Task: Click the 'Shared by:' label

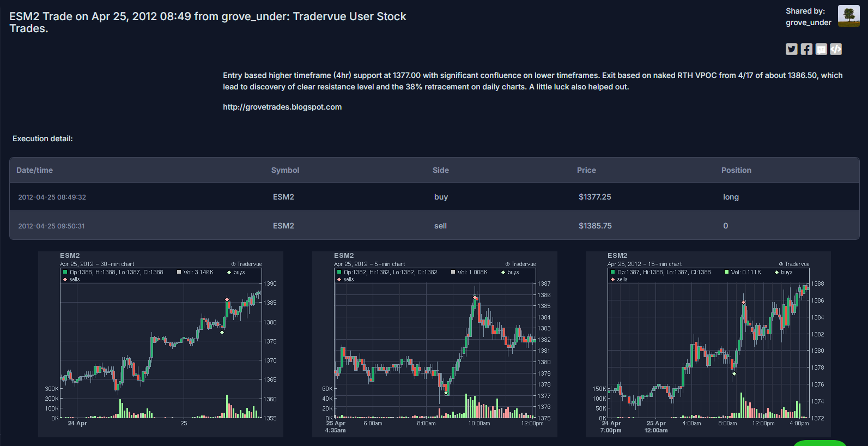Action: pyautogui.click(x=805, y=11)
